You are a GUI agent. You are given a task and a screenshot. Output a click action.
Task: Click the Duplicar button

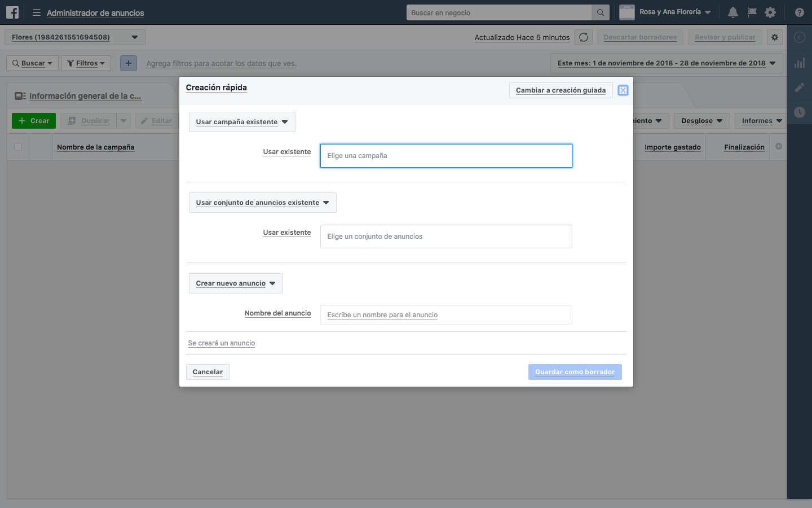[x=89, y=121]
